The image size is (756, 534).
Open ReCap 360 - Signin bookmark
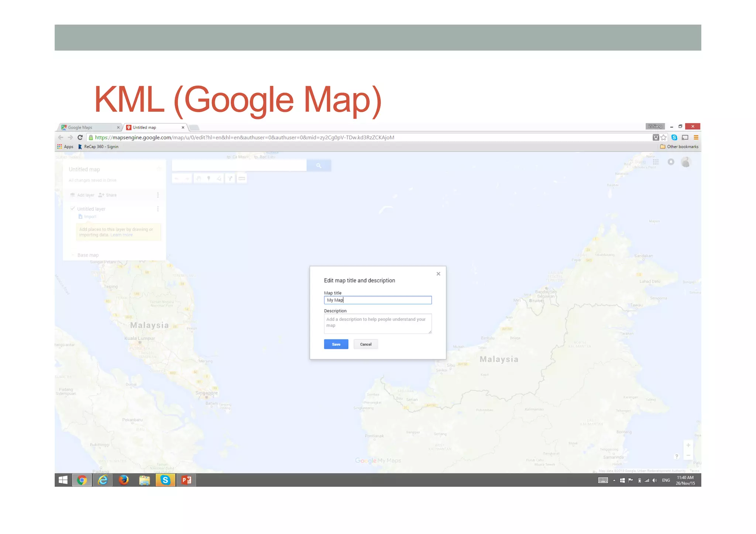(98, 147)
